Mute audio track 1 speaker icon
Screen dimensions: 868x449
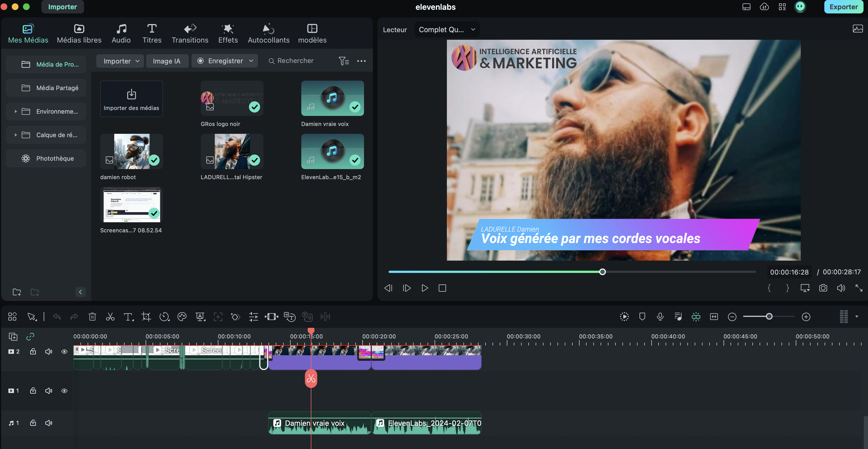(x=48, y=423)
